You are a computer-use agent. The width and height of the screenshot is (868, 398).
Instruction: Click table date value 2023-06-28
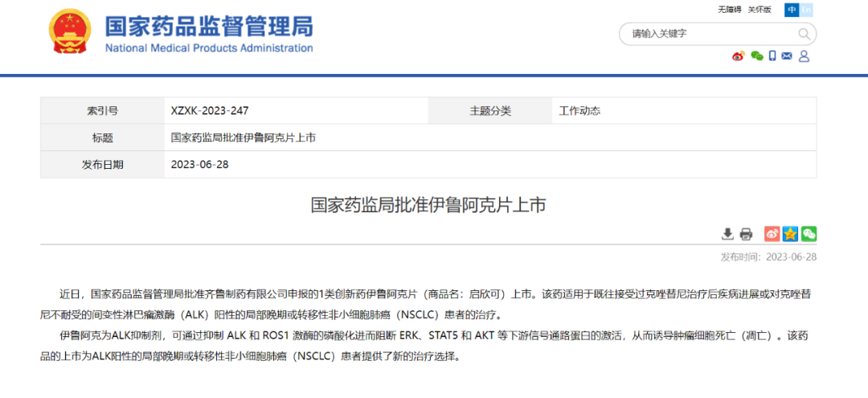200,165
